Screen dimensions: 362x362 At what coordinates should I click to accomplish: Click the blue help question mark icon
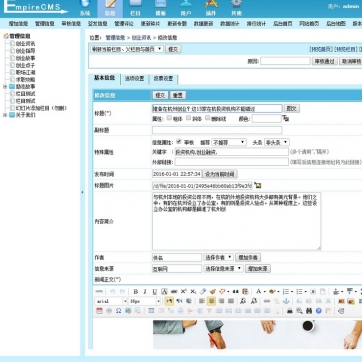pyautogui.click(x=319, y=311)
